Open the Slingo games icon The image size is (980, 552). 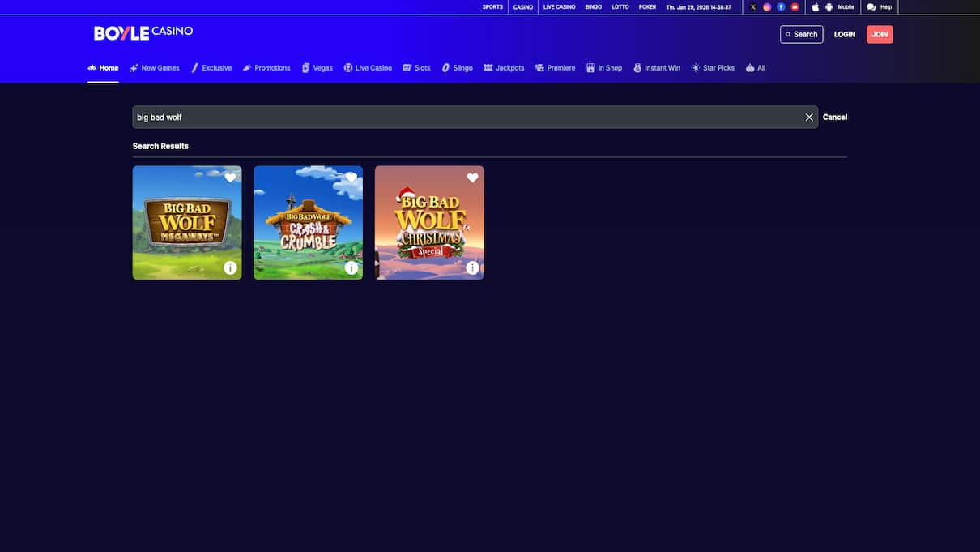444,66
